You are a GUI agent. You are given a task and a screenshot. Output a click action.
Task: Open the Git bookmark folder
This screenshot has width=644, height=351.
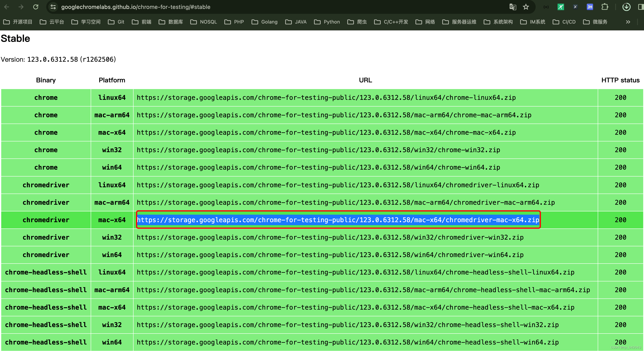pyautogui.click(x=116, y=22)
